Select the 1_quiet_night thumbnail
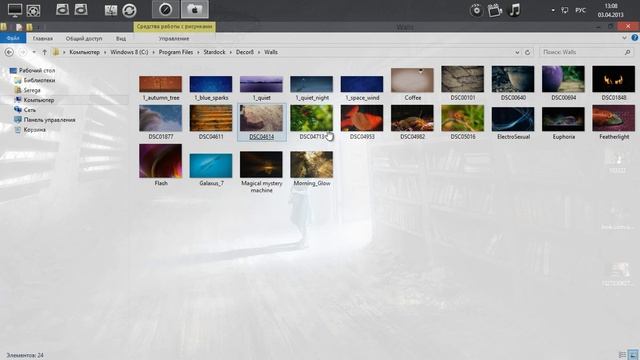This screenshot has height=360, width=640. click(311, 84)
